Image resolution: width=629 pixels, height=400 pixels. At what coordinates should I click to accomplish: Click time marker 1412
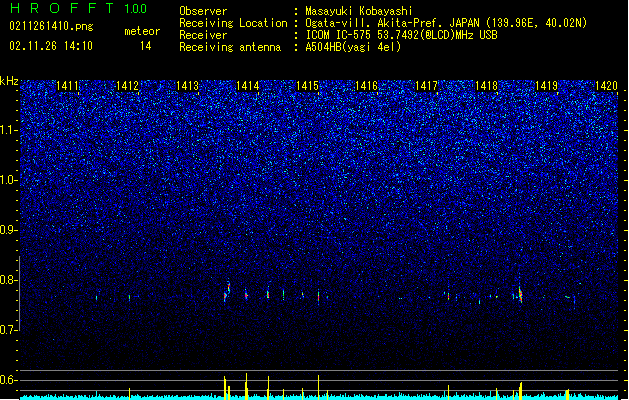127,85
